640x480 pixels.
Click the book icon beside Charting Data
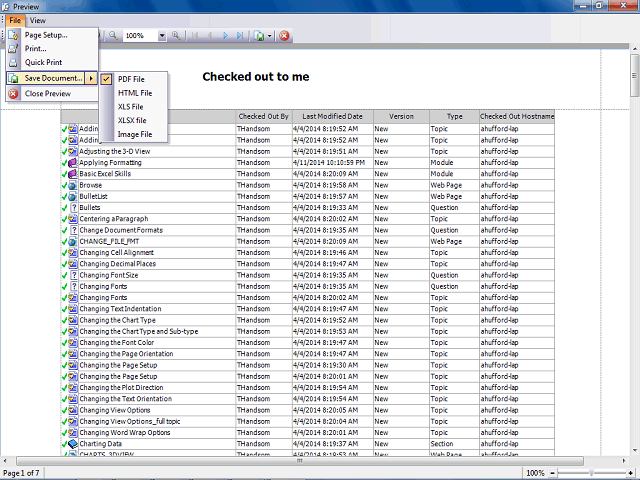[x=73, y=444]
